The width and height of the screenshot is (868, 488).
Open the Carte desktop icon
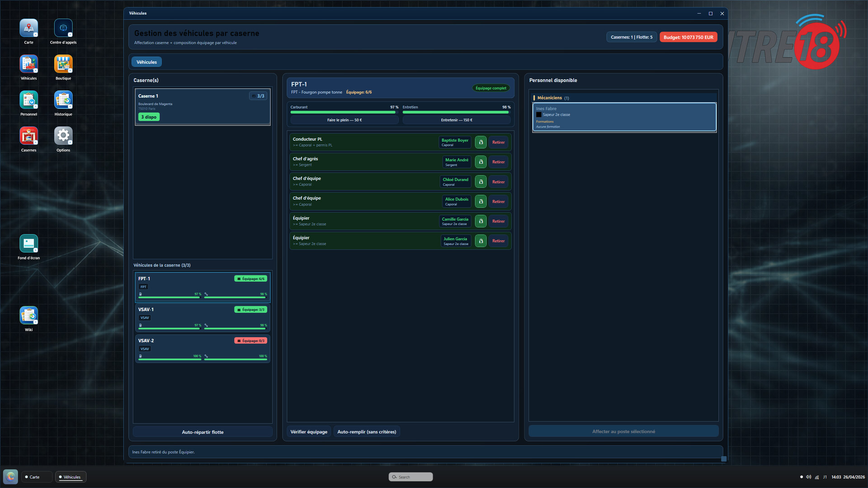pos(28,32)
